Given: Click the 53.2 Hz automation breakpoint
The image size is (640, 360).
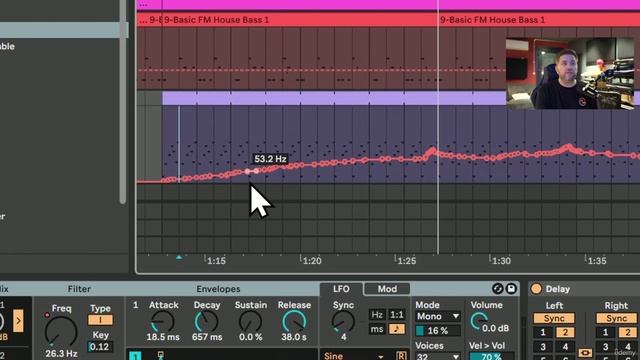Looking at the screenshot, I should point(247,171).
